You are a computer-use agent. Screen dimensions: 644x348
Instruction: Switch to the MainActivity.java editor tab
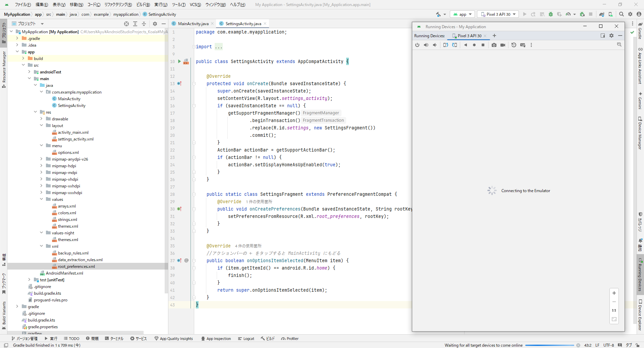click(193, 24)
